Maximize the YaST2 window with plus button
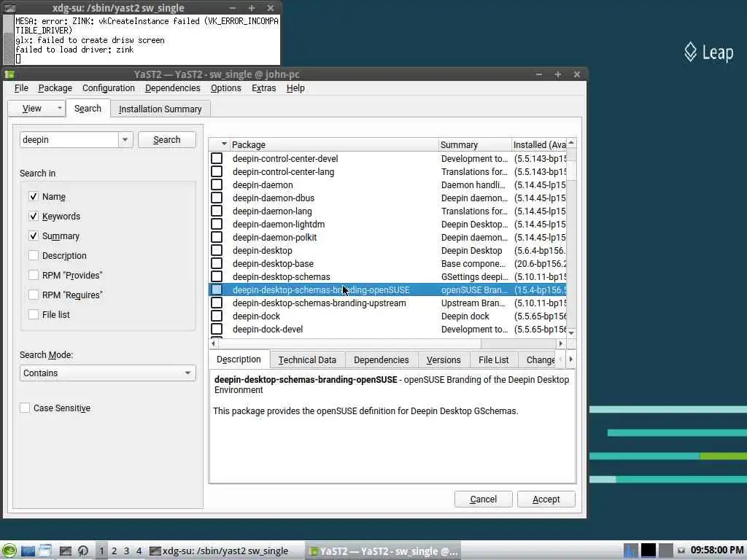 tap(558, 74)
